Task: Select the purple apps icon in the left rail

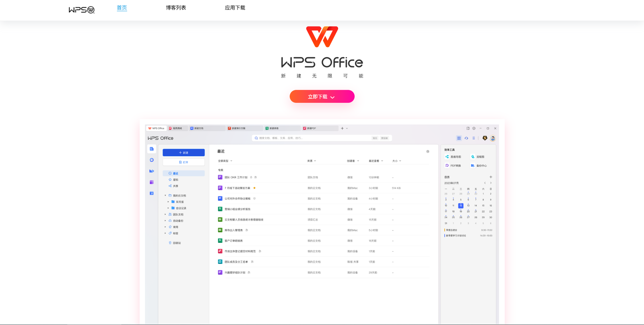Action: coord(152,182)
